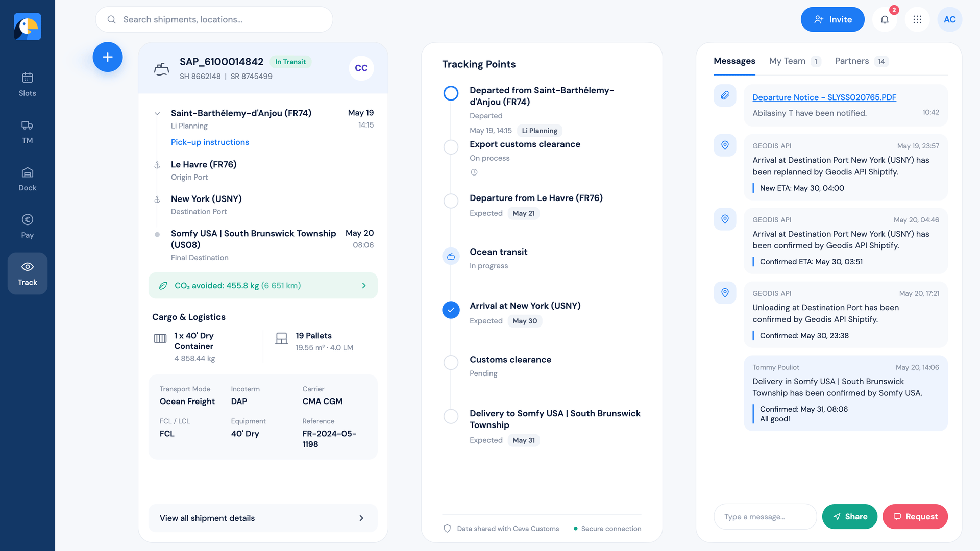The height and width of the screenshot is (551, 980).
Task: Go to the Dock warehouse section
Action: pyautogui.click(x=28, y=180)
